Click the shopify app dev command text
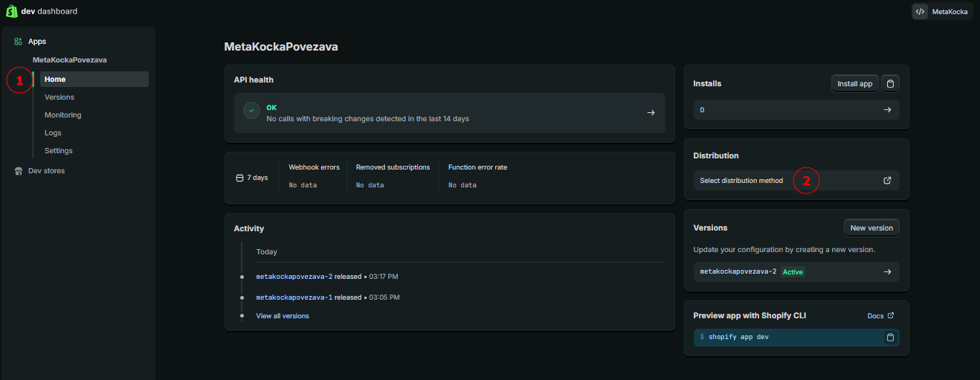The height and width of the screenshot is (380, 980). point(738,337)
